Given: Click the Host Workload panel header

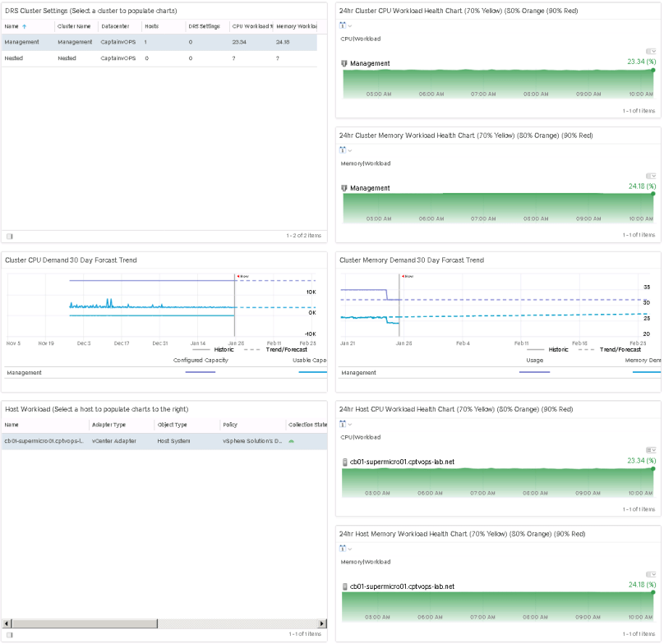Looking at the screenshot, I should click(82, 409).
